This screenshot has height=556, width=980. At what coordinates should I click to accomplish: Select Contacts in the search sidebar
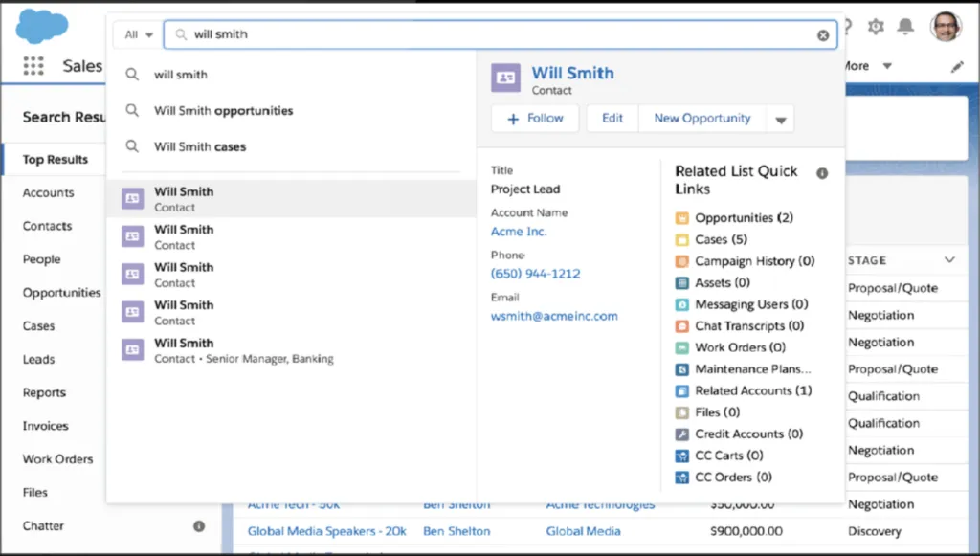click(x=47, y=226)
